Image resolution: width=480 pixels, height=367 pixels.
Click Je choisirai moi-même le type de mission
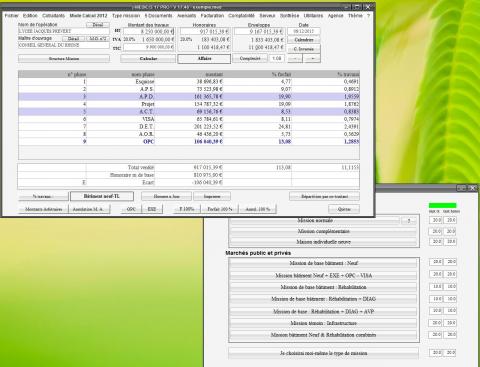coord(324,353)
